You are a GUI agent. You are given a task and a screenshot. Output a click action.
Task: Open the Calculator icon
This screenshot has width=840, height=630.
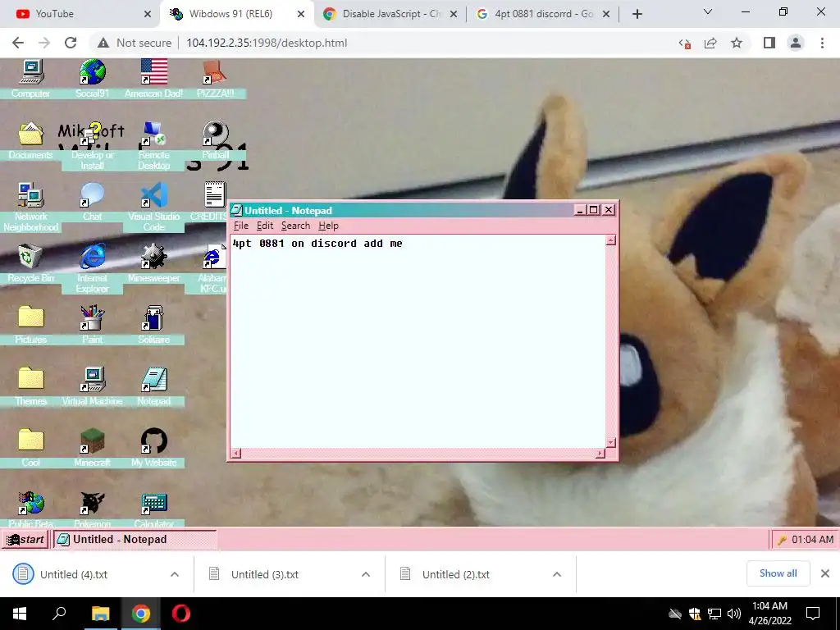click(x=154, y=504)
